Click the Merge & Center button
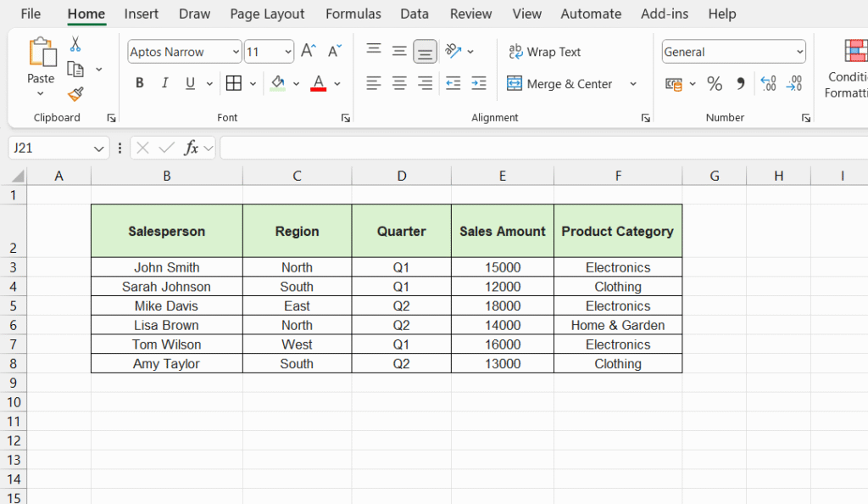Viewport: 868px width, 504px height. pyautogui.click(x=563, y=83)
